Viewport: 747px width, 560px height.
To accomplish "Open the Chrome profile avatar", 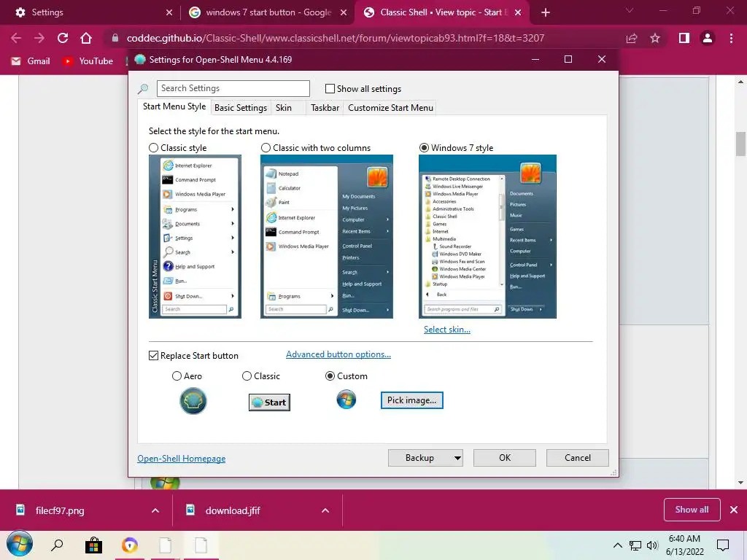I will click(x=708, y=38).
